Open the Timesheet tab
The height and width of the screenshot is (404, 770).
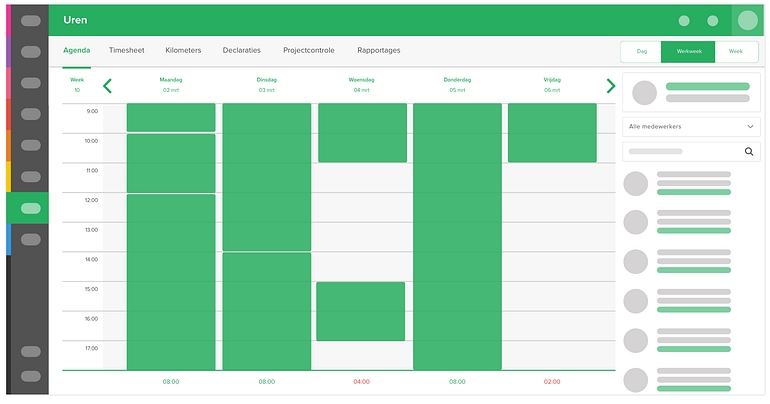[127, 50]
